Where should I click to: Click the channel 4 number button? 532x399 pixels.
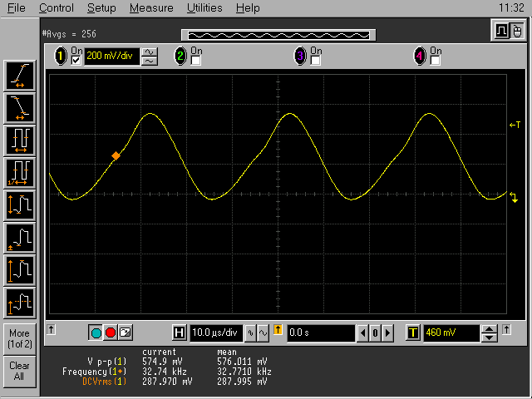420,56
